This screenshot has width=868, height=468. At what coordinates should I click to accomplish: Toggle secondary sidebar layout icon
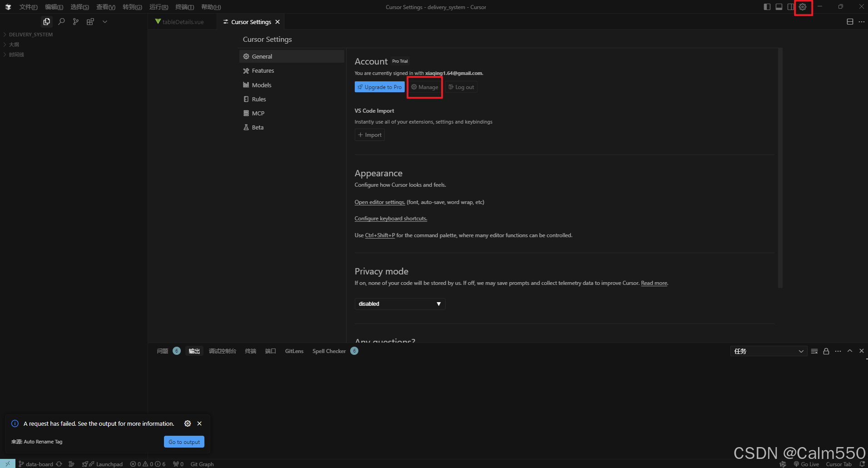[x=791, y=7]
